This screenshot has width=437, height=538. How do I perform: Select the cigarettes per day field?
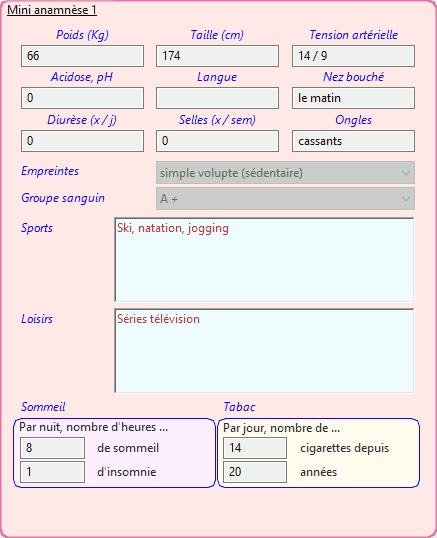point(255,448)
